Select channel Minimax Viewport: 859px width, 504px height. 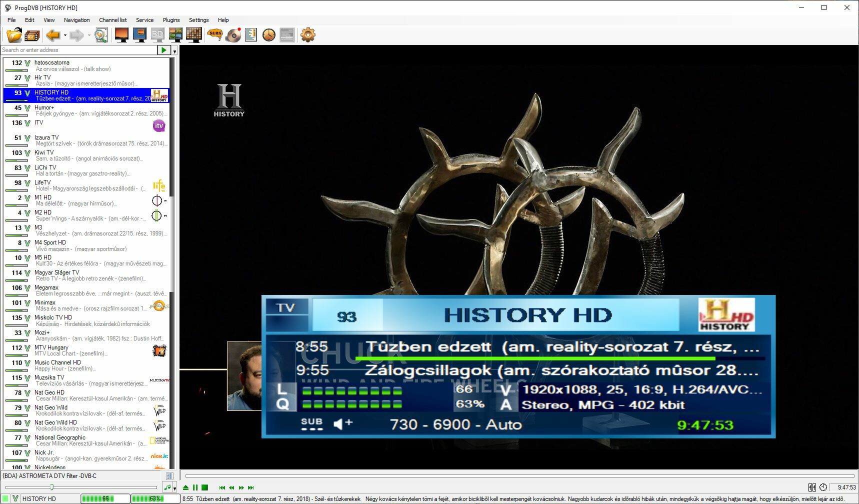(x=86, y=305)
